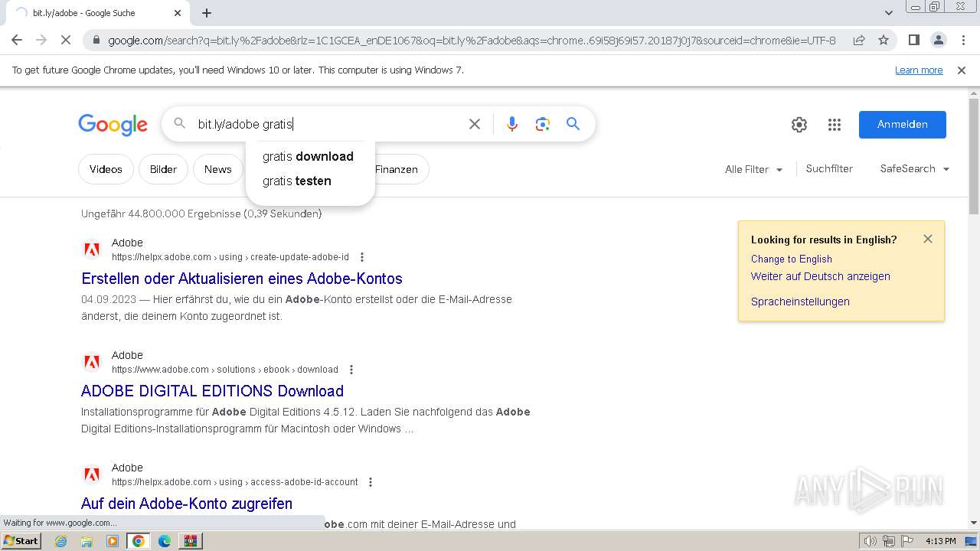Screen dimensions: 980x551
Task: Click Change to English link
Action: click(x=792, y=259)
